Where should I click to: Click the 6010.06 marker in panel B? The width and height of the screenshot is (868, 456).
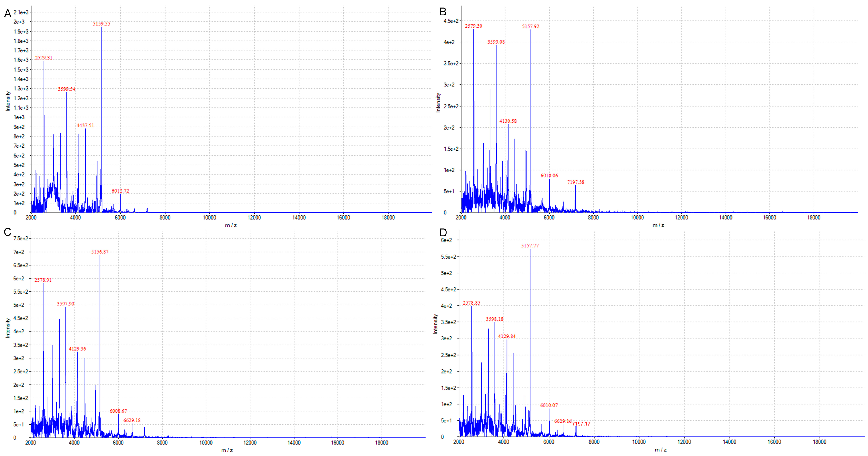[549, 176]
